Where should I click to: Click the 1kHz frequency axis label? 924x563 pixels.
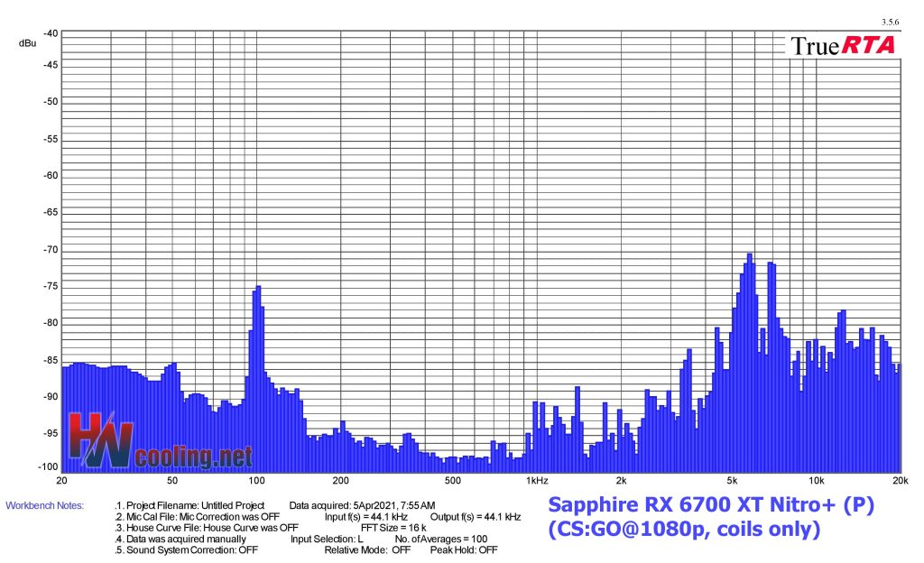(537, 481)
